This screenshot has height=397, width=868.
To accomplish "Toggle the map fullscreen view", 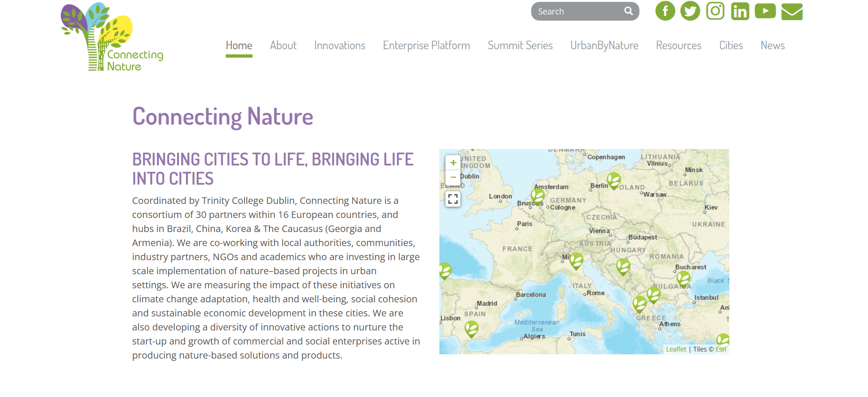I will click(x=453, y=199).
